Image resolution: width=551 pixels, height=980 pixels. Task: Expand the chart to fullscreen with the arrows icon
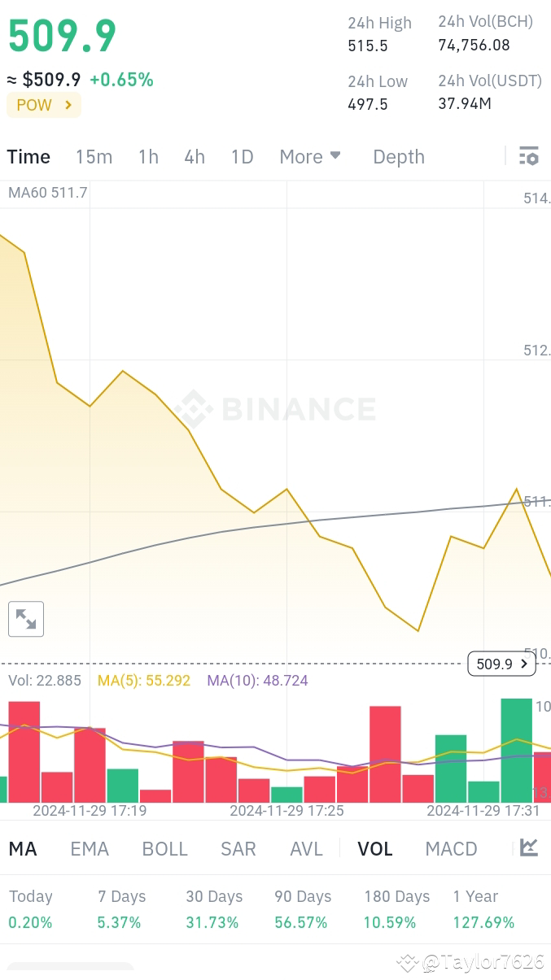tap(25, 619)
